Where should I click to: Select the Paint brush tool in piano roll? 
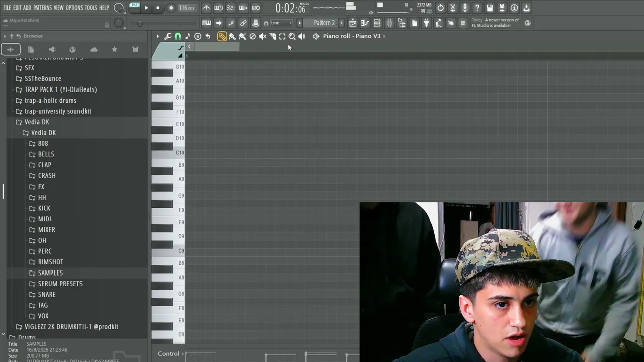coord(232,36)
